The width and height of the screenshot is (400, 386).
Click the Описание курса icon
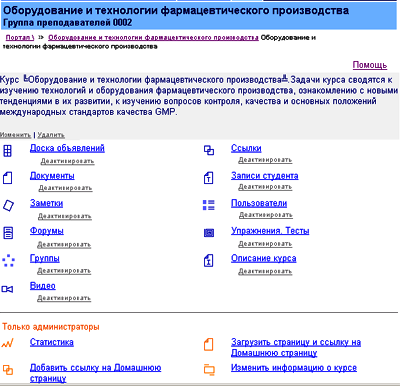coord(209,260)
